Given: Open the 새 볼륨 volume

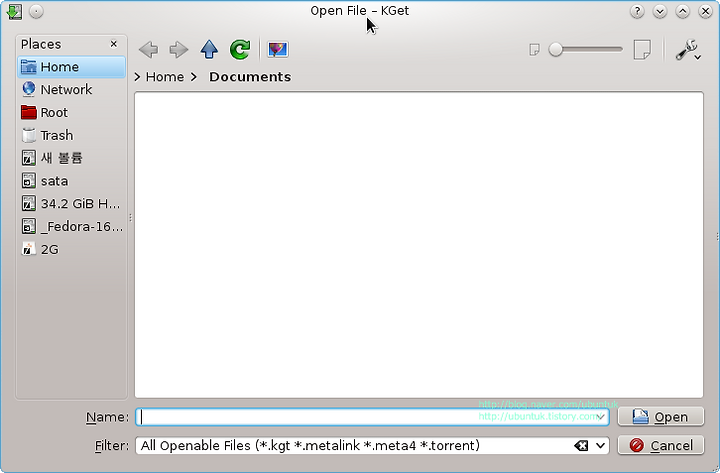Looking at the screenshot, I should [x=72, y=158].
